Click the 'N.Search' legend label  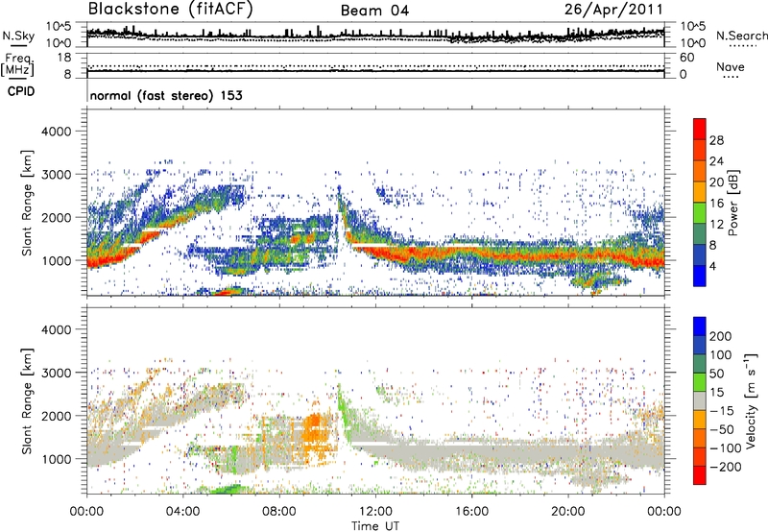pyautogui.click(x=741, y=36)
